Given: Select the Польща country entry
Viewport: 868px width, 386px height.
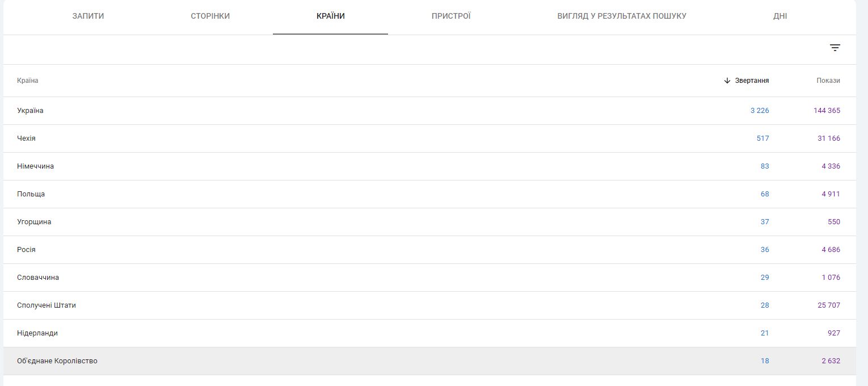Looking at the screenshot, I should click(x=31, y=194).
